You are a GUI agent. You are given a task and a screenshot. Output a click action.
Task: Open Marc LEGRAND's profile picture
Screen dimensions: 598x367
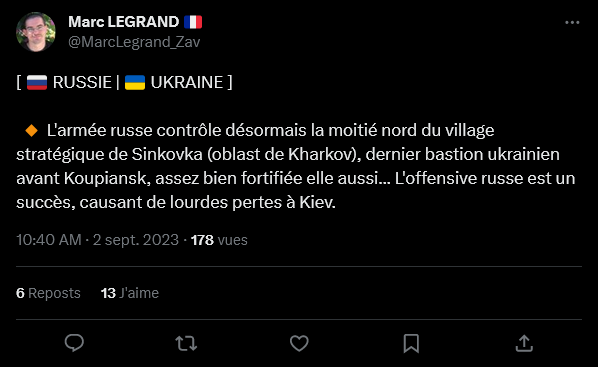pyautogui.click(x=36, y=32)
